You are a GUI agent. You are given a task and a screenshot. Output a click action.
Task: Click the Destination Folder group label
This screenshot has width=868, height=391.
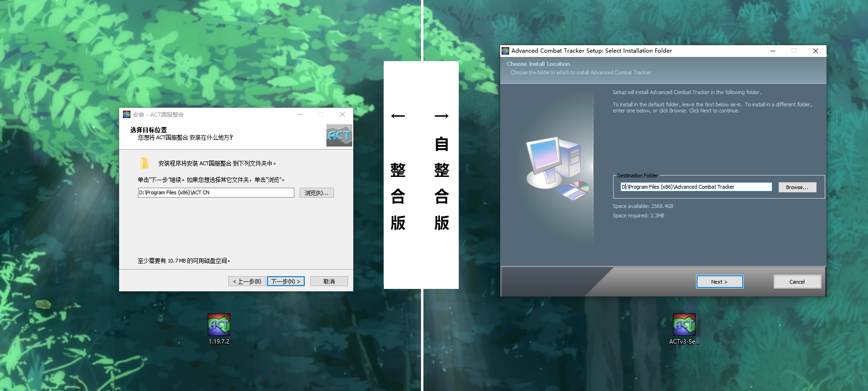637,176
